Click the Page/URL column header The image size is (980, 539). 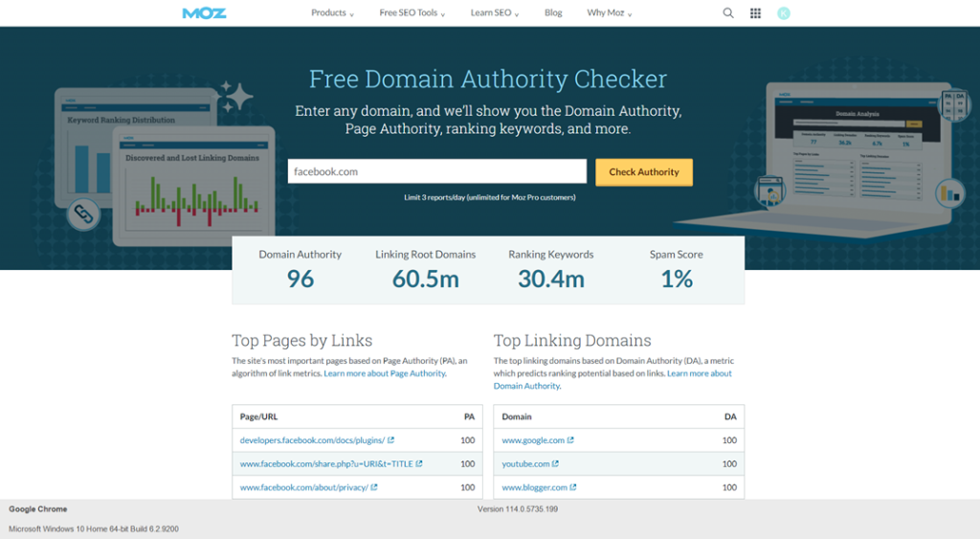(x=258, y=416)
